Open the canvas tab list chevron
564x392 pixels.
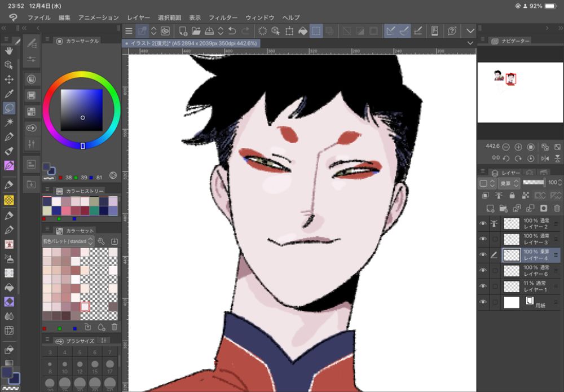tap(470, 43)
